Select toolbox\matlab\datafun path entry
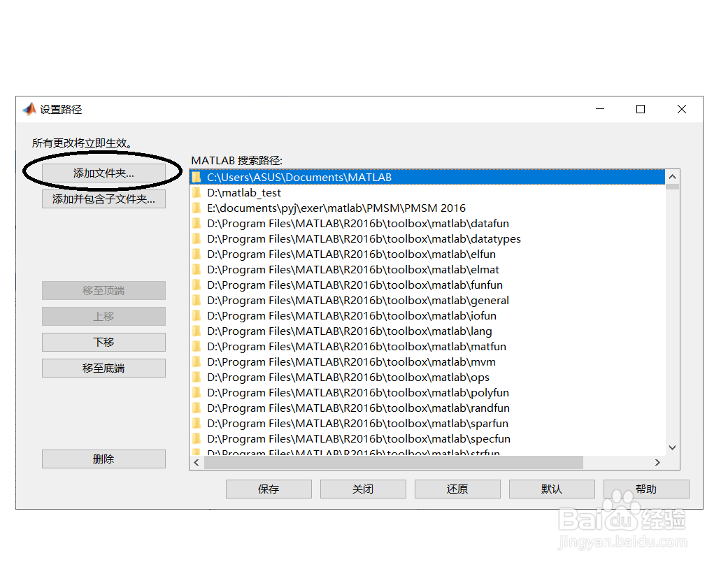The width and height of the screenshot is (728, 567). 427,223
